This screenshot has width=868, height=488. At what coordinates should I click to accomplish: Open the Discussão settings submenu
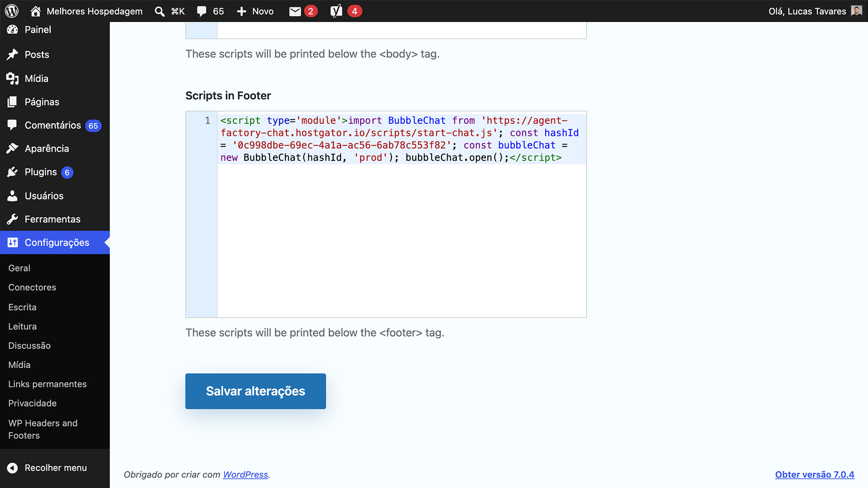point(29,346)
